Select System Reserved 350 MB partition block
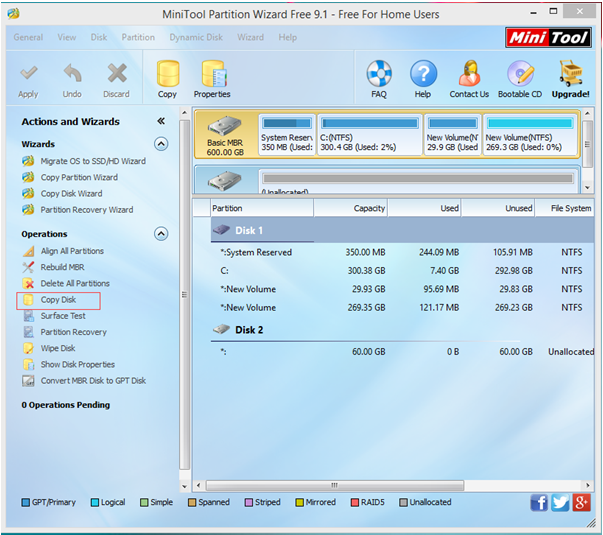The width and height of the screenshot is (603, 535). [287, 135]
